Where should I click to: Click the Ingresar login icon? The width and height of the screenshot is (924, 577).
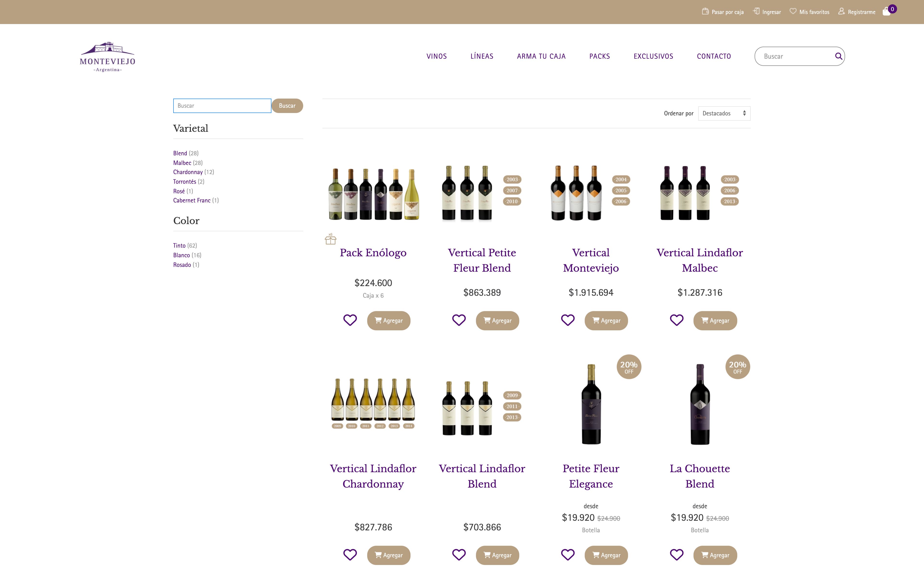[x=756, y=12]
